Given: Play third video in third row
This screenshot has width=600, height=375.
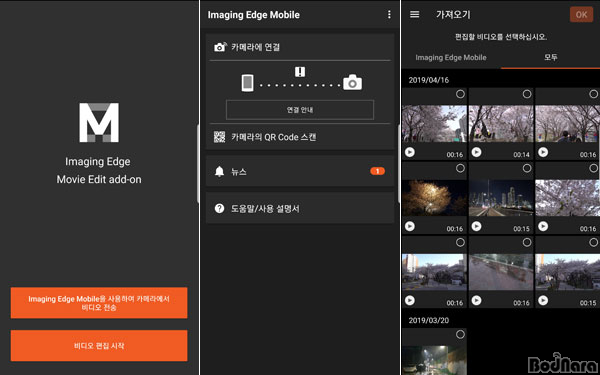Looking at the screenshot, I should click(543, 300).
